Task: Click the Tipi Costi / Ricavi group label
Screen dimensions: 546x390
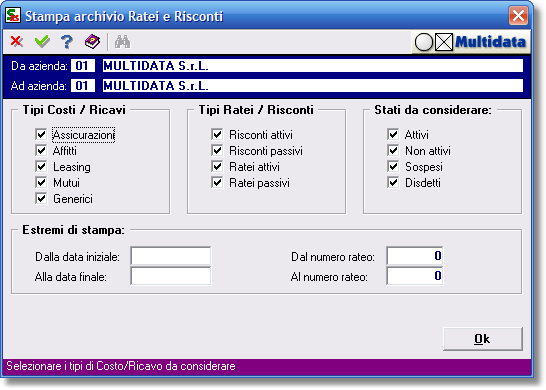Action: [74, 110]
